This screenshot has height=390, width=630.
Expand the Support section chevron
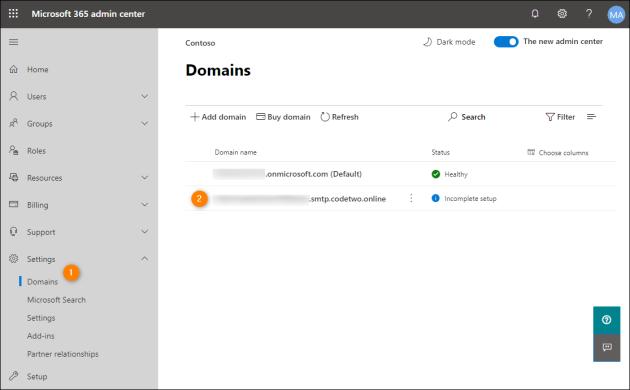(145, 231)
